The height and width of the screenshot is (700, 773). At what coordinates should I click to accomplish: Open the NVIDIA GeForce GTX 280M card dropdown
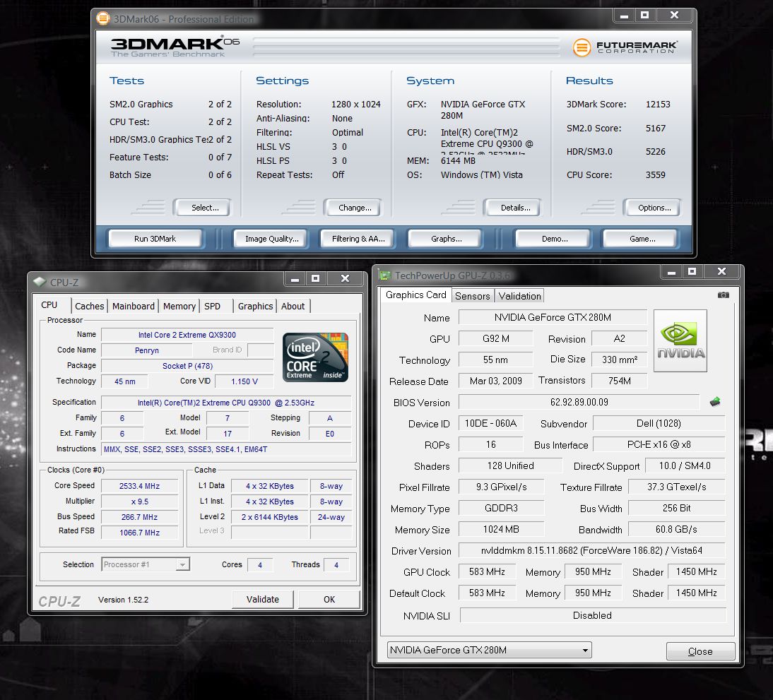[489, 650]
